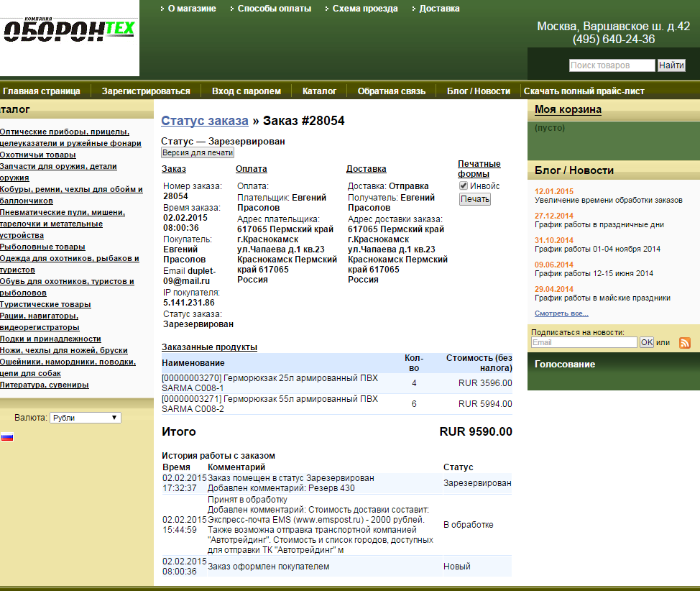
Task: Click the total RUR 9590.00
Action: 476,431
